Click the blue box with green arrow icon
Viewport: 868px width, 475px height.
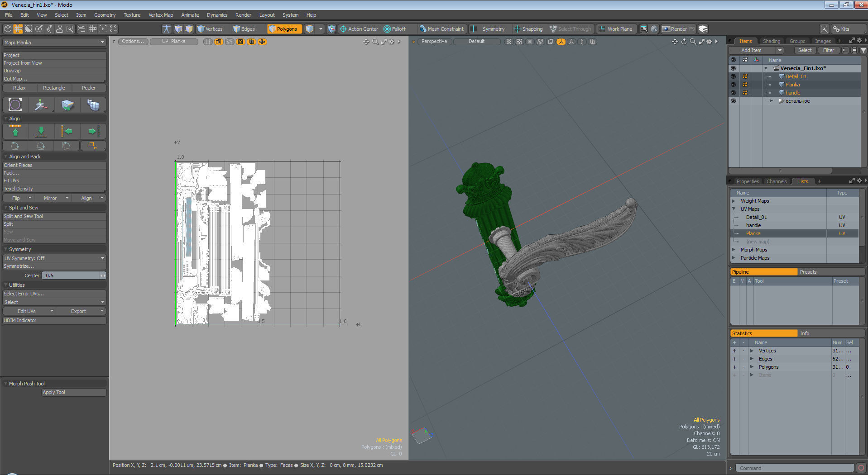coord(67,105)
